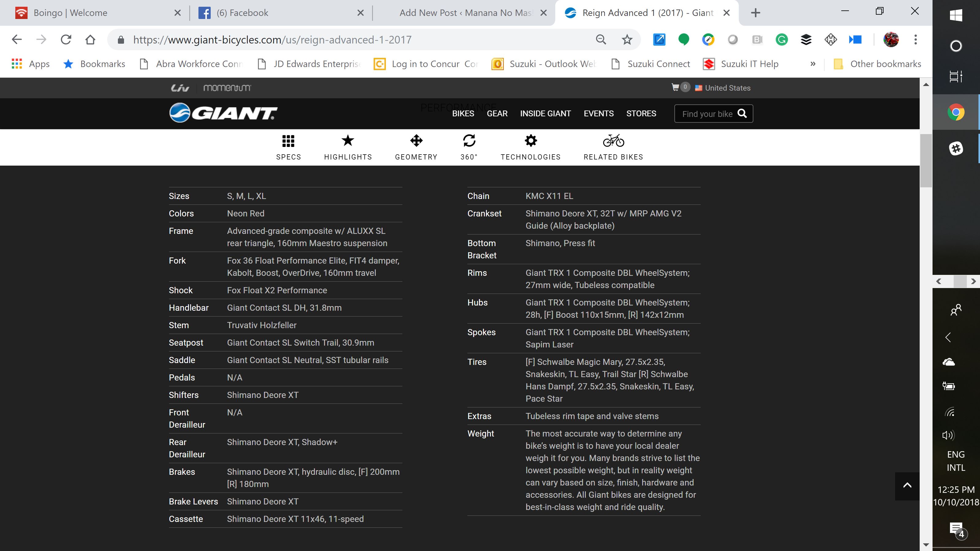Reload the current page
980x551 pixels.
click(x=66, y=39)
